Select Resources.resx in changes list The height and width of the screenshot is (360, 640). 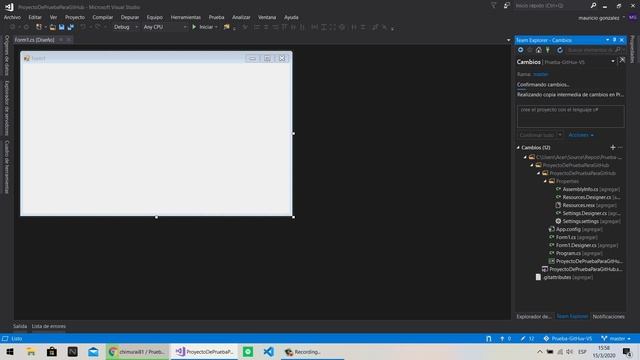(x=586, y=205)
